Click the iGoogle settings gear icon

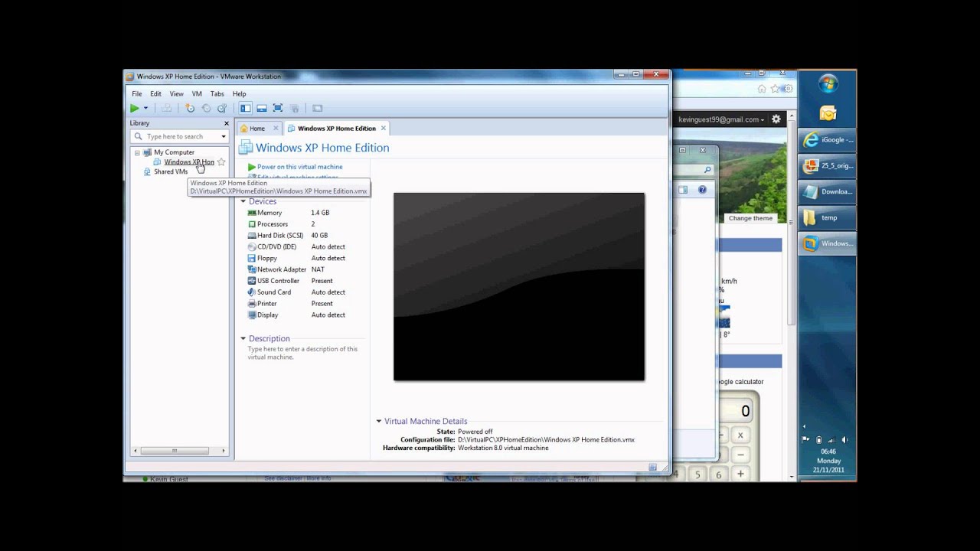pyautogui.click(x=776, y=119)
